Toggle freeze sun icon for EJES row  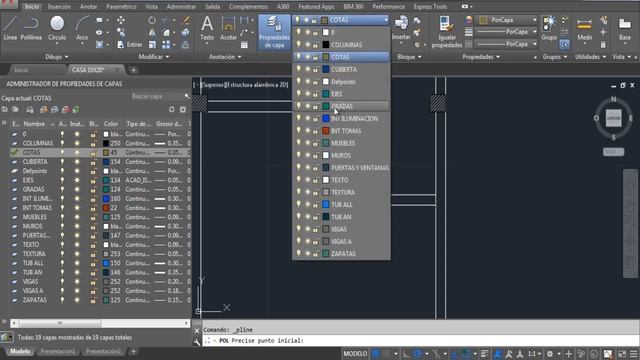(x=77, y=180)
